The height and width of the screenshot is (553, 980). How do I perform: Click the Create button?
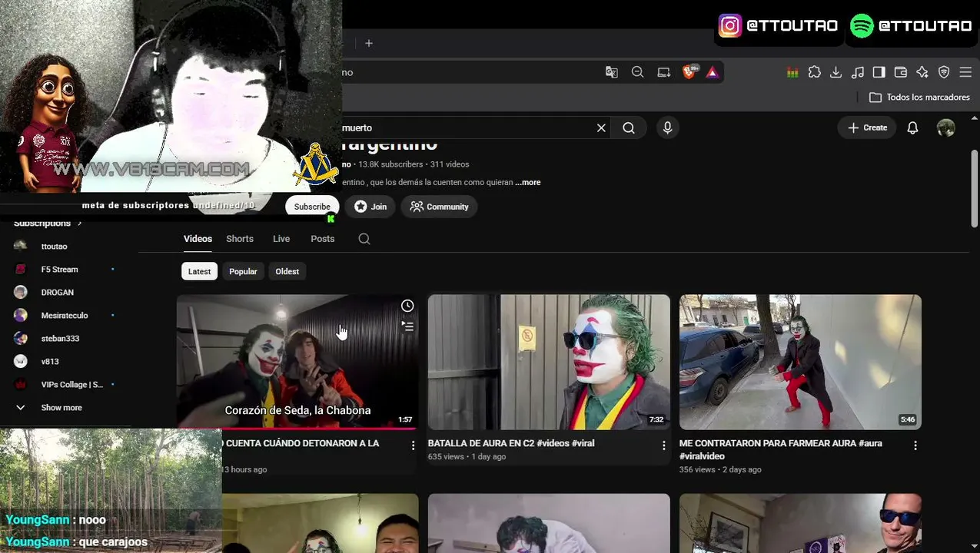[x=868, y=128]
